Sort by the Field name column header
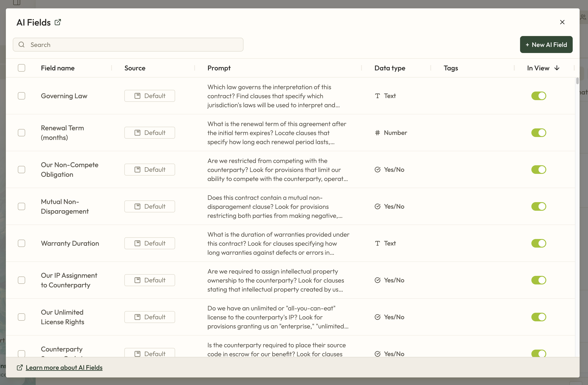Viewport: 588px width, 385px height. pos(58,68)
